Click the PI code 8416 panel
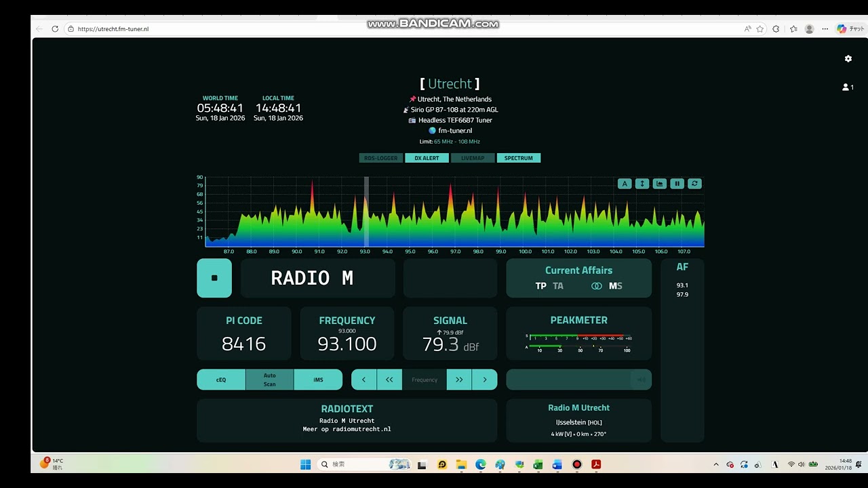Viewport: 868px width, 488px height. tap(244, 333)
